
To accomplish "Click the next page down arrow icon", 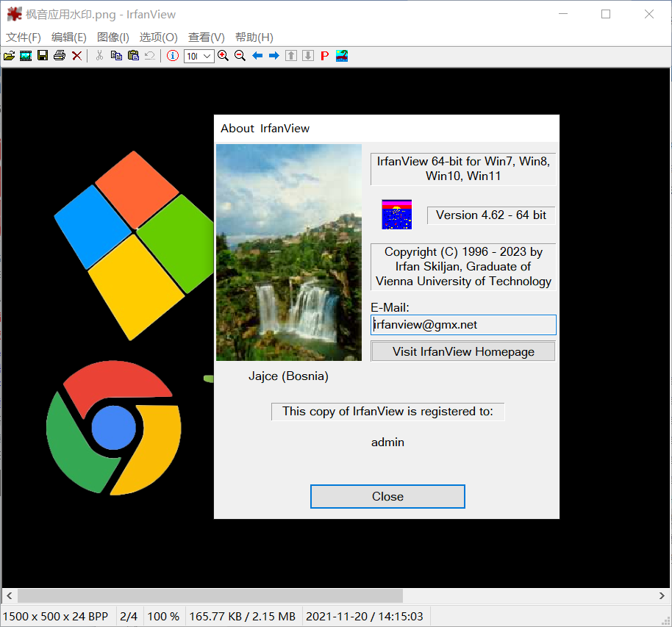I will tap(308, 56).
